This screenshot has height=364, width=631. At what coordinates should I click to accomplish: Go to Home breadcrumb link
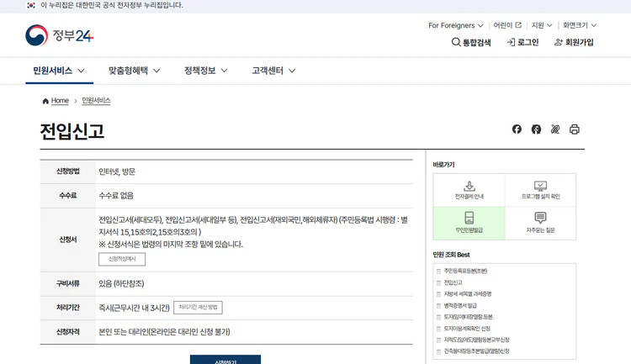pyautogui.click(x=56, y=101)
